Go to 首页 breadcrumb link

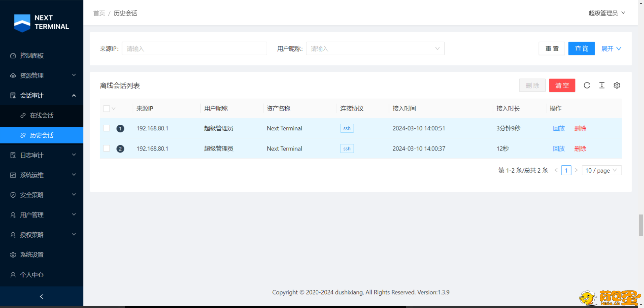coord(99,13)
